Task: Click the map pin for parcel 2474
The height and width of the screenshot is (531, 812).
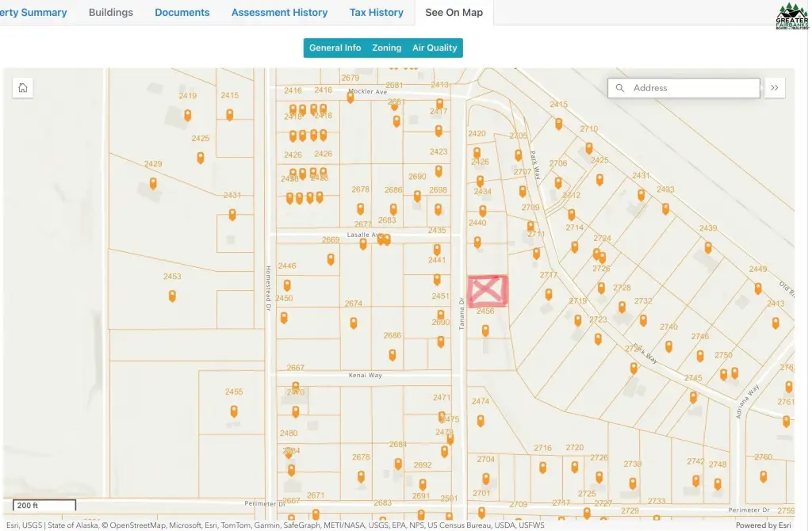Action: pyautogui.click(x=481, y=420)
